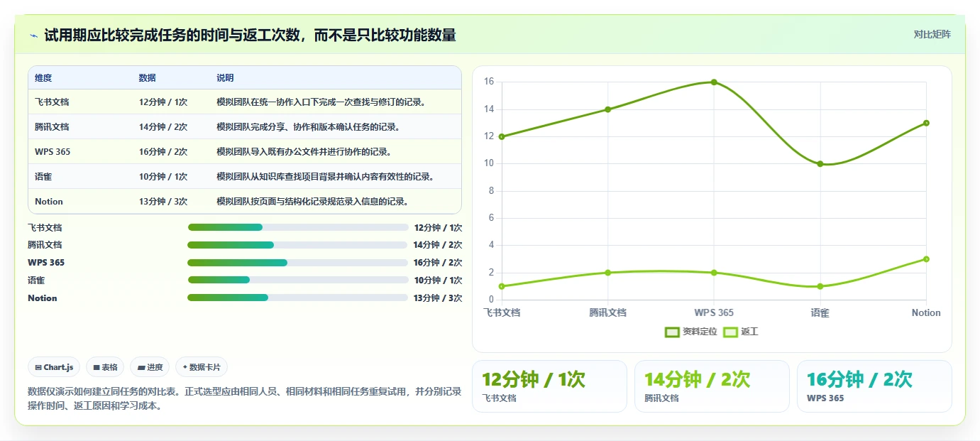Click the 维度 column header

pyautogui.click(x=43, y=78)
